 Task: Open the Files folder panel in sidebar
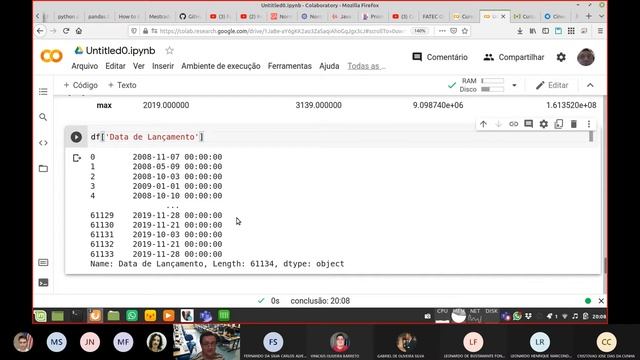43,169
